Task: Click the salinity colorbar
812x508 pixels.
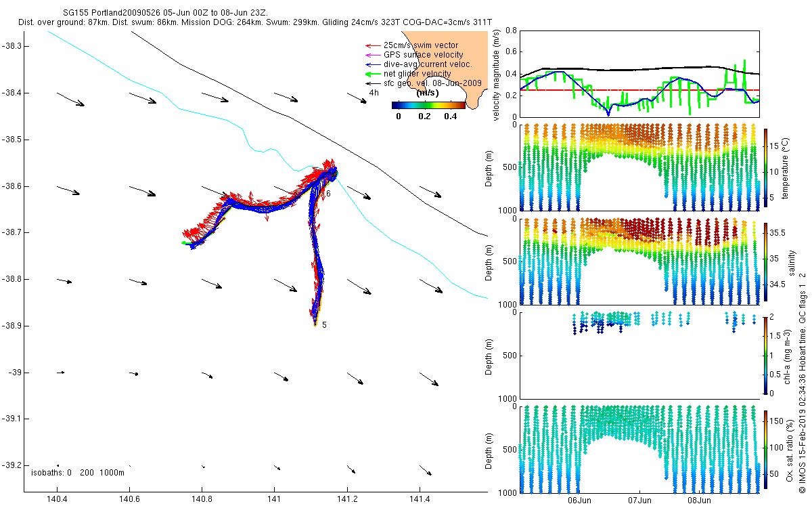Action: [x=766, y=263]
